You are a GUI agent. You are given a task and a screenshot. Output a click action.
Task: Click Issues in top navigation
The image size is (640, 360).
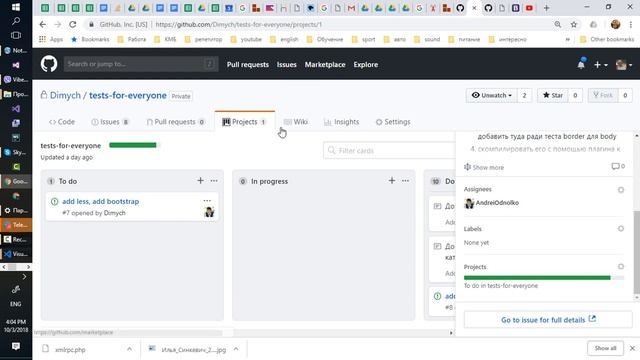click(x=287, y=64)
